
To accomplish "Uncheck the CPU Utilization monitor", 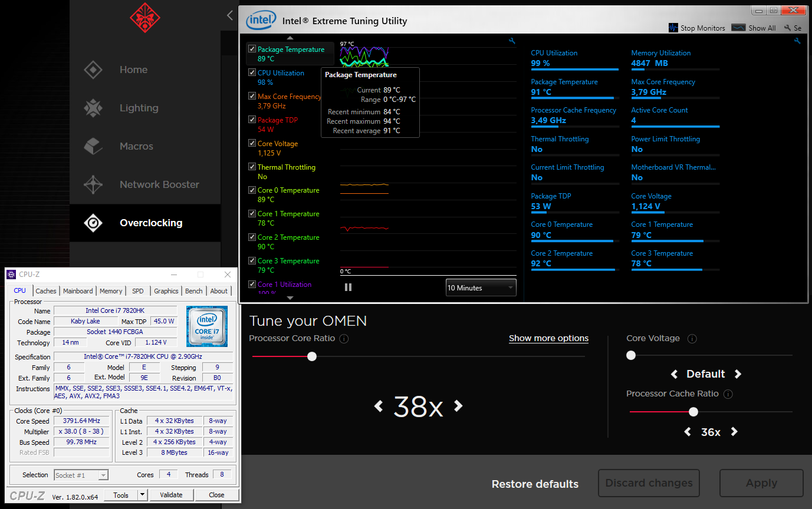I will coord(252,73).
